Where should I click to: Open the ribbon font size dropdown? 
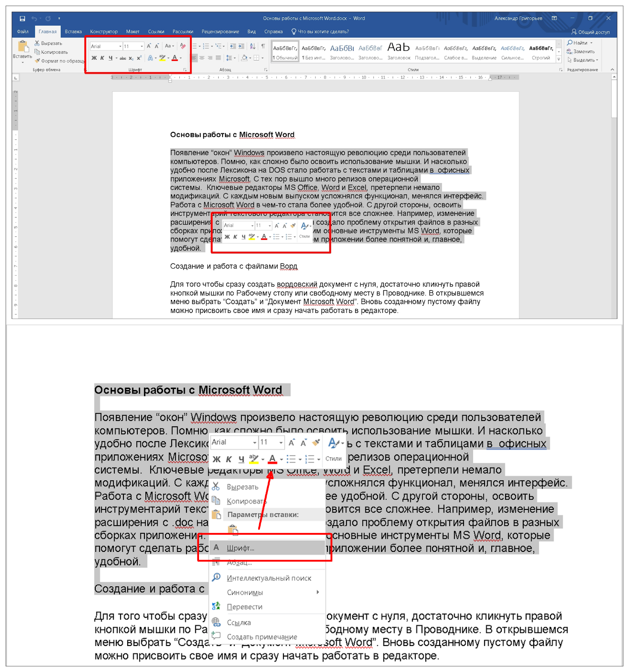(142, 46)
